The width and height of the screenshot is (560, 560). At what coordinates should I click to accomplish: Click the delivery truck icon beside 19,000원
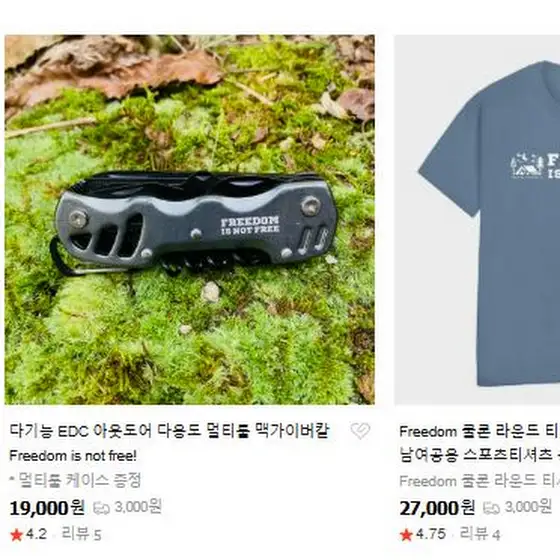click(101, 508)
